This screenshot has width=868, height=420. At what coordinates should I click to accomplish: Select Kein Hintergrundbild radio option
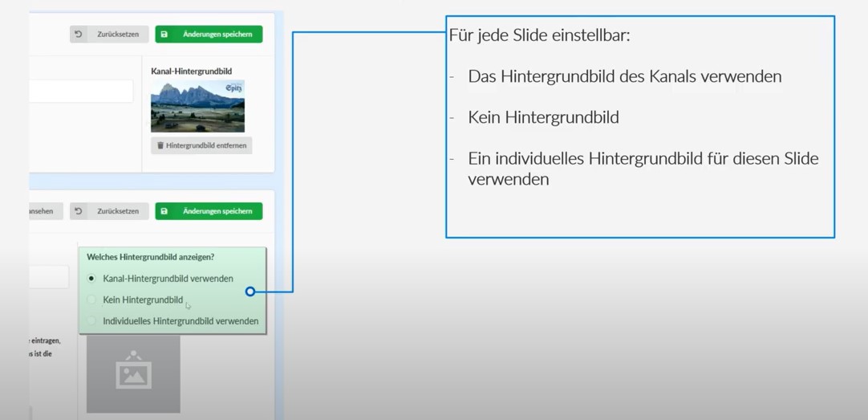[x=92, y=300]
